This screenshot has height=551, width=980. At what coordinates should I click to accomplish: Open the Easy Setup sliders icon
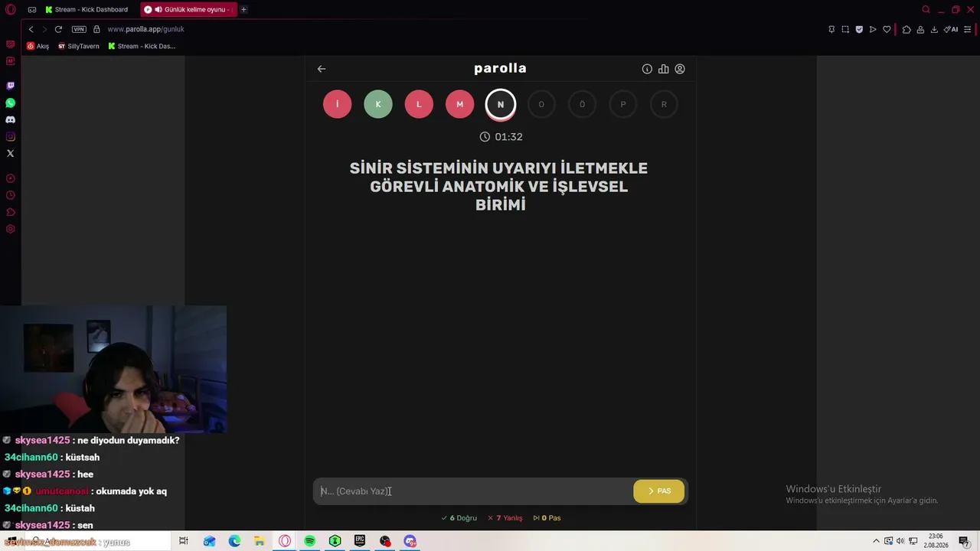(x=968, y=29)
